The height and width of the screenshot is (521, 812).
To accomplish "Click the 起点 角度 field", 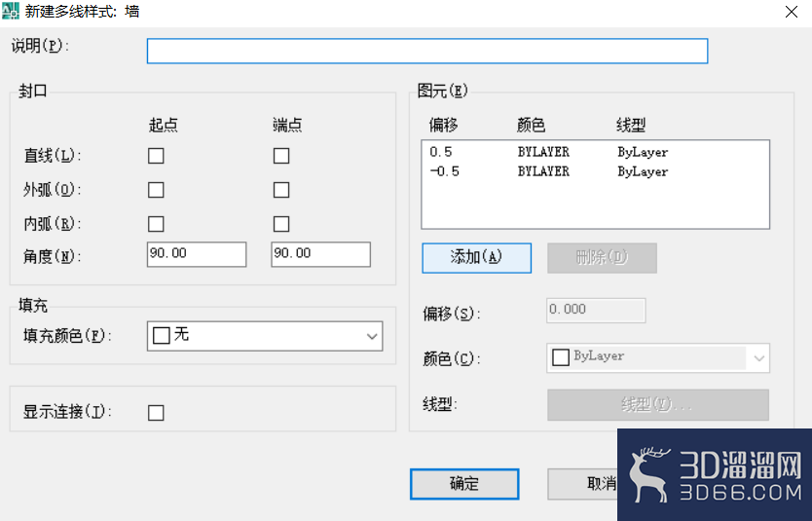I will click(x=197, y=254).
